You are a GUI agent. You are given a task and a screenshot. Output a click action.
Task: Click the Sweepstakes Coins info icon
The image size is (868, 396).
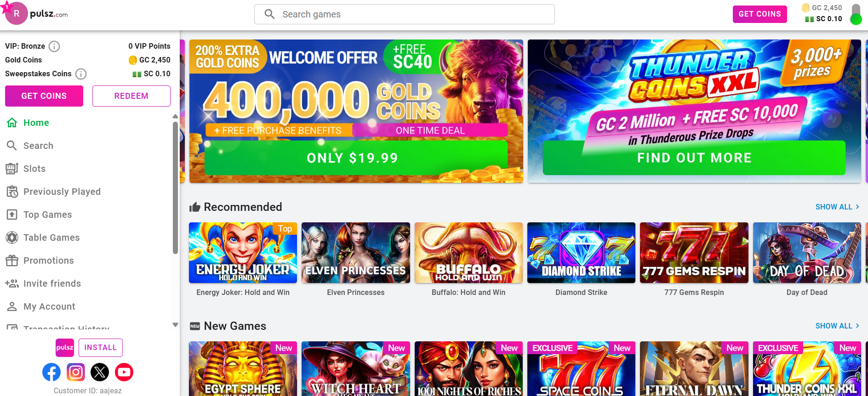[x=81, y=74]
